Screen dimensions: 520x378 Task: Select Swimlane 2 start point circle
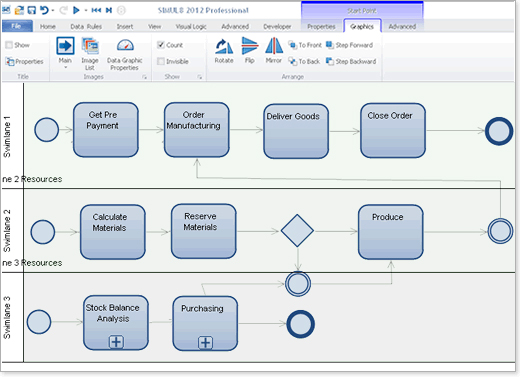[43, 232]
